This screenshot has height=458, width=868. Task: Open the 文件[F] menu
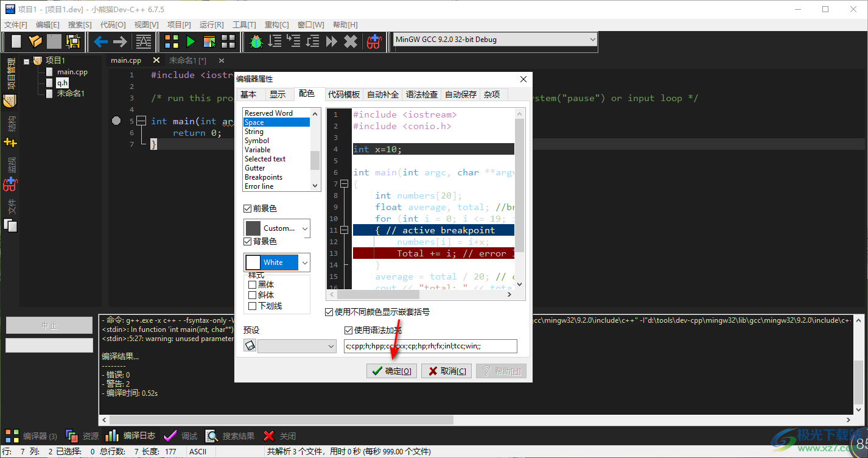pyautogui.click(x=16, y=24)
